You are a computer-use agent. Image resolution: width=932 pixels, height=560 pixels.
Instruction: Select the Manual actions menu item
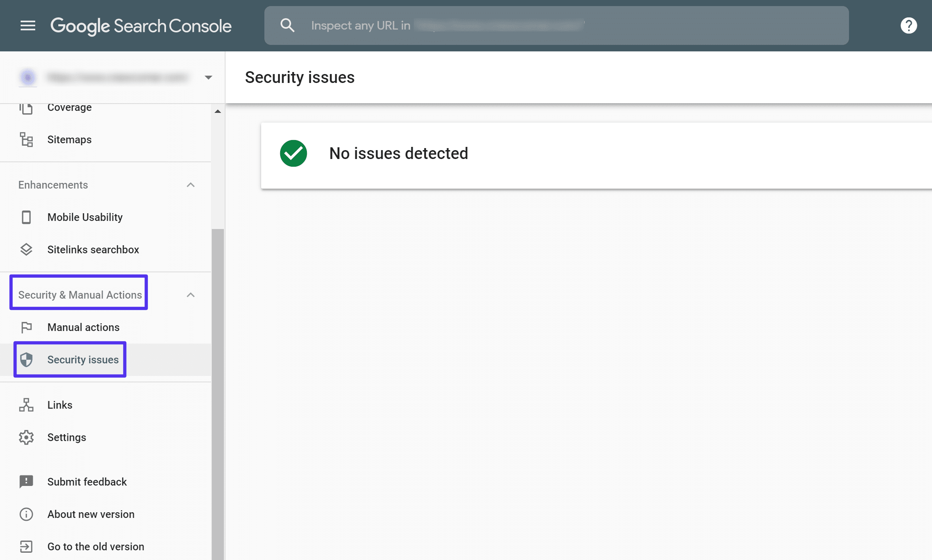coord(83,327)
